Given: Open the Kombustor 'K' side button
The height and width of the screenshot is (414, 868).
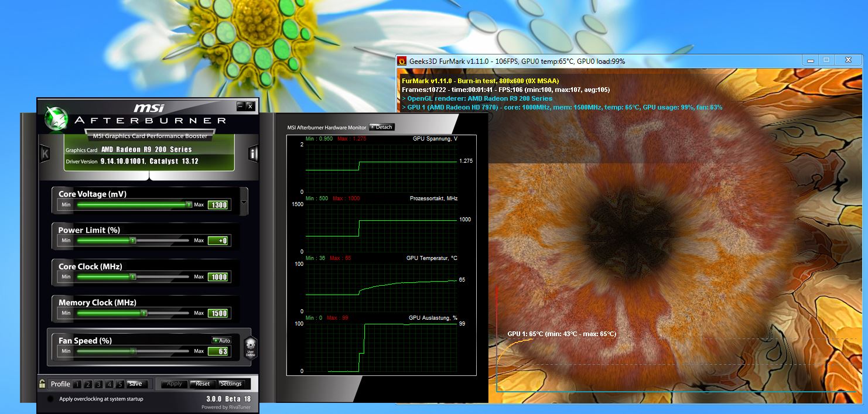Looking at the screenshot, I should pyautogui.click(x=45, y=153).
